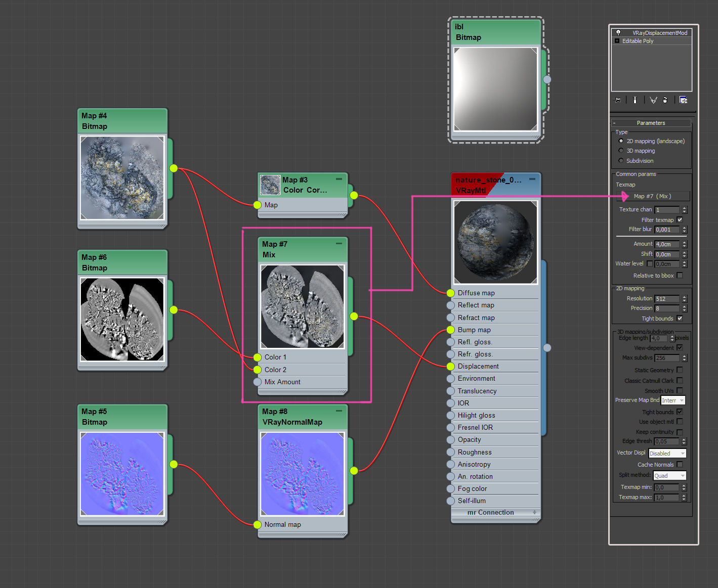Click Normal map socket on Map #8
Viewport: 718px width, 588px height.
point(258,524)
